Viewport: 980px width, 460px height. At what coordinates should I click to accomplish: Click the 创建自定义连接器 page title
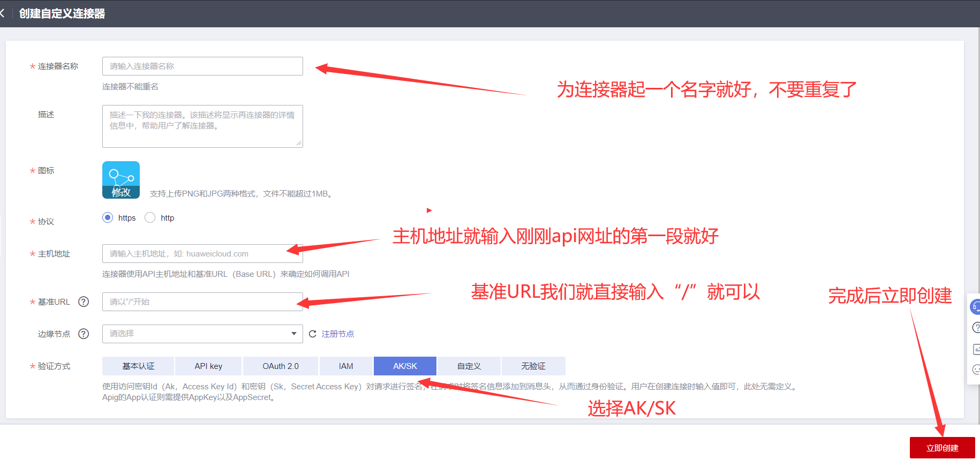[x=62, y=13]
